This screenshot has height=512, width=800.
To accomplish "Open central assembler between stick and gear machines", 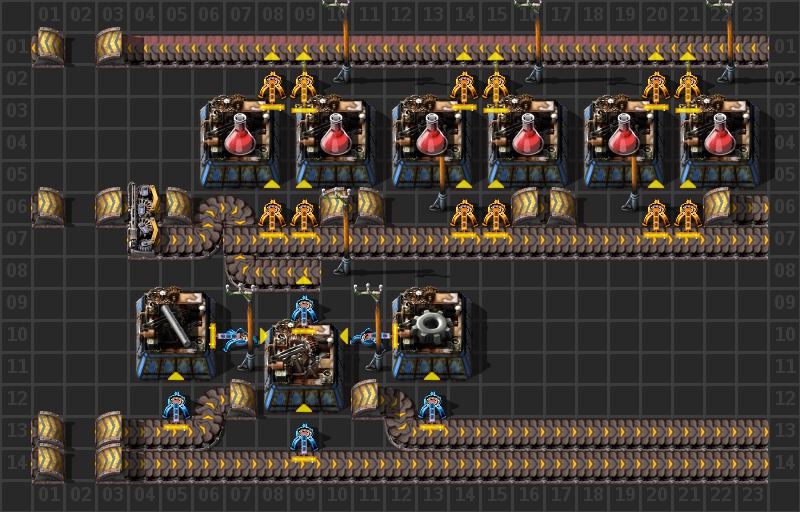I will point(304,366).
